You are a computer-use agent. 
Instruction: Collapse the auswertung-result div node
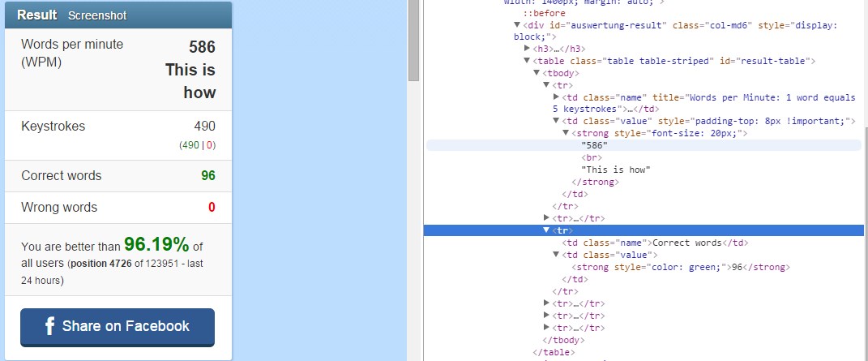pos(517,25)
